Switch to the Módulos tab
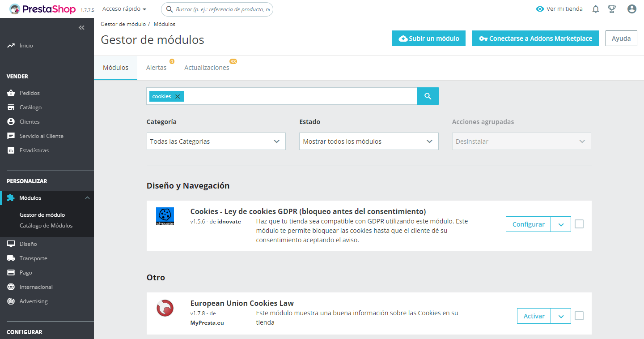The image size is (644, 339). pos(116,68)
